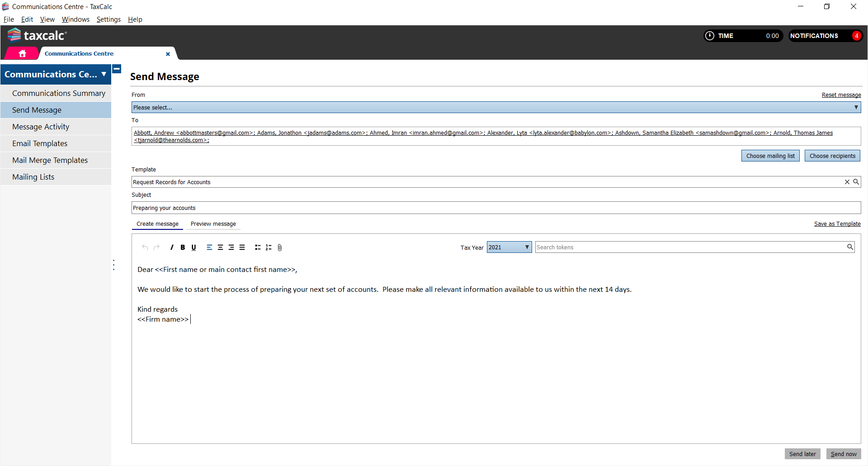Toggle bold text formatting

point(183,247)
